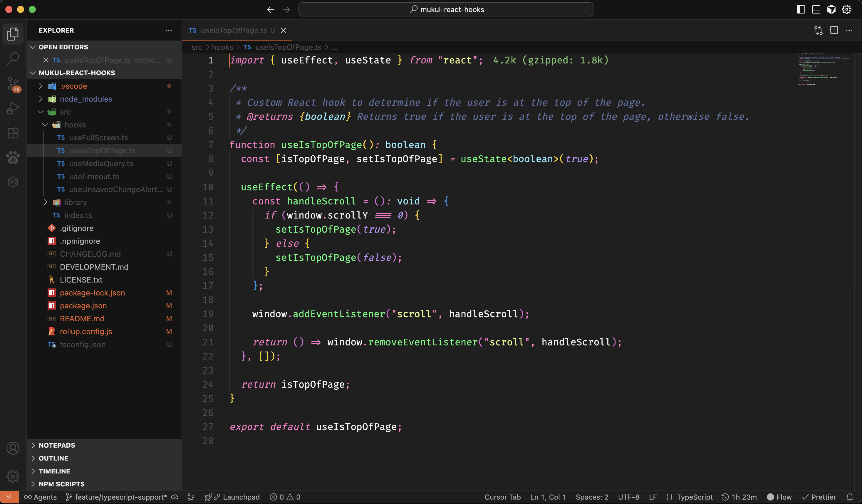Open README.md file
This screenshot has height=504, width=862.
tap(104, 319)
